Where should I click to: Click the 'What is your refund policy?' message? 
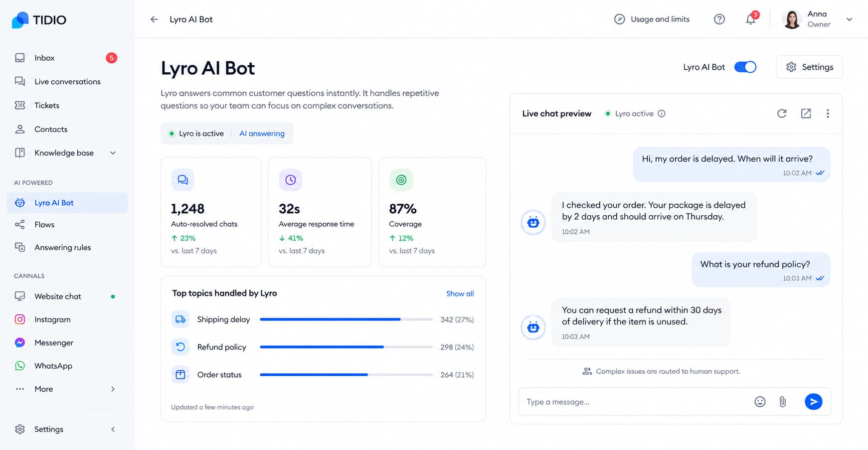coord(761,270)
